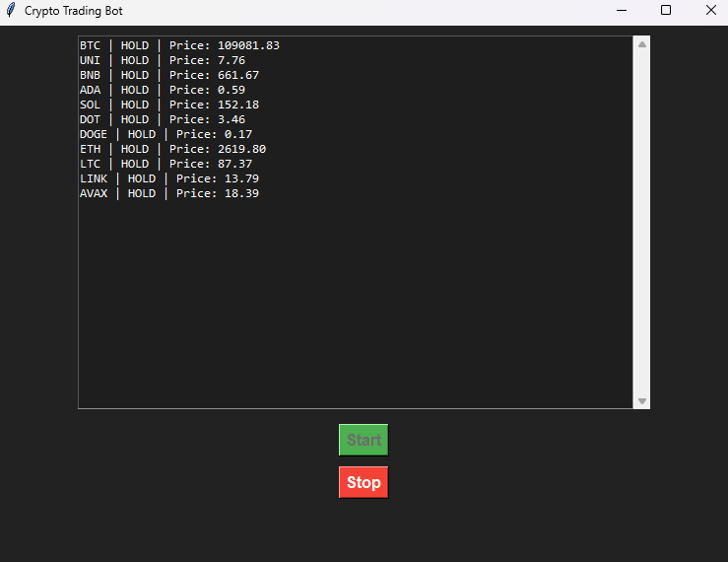Click the ADA row priced 0.59
This screenshot has width=728, height=562.
(163, 90)
